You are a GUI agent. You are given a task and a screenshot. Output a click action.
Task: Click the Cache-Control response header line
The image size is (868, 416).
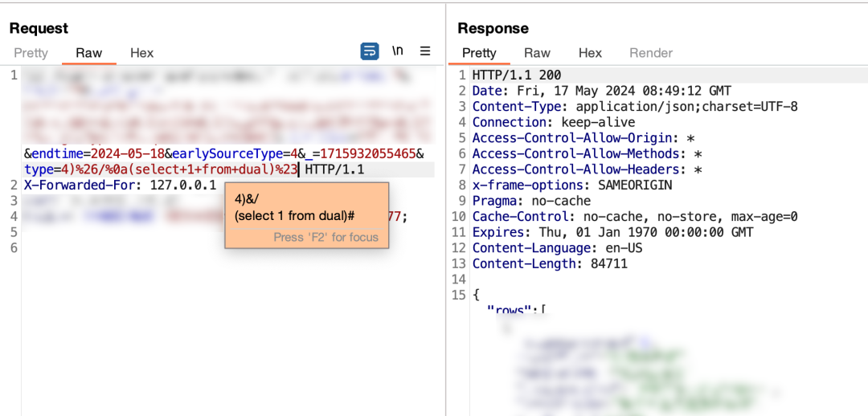635,217
